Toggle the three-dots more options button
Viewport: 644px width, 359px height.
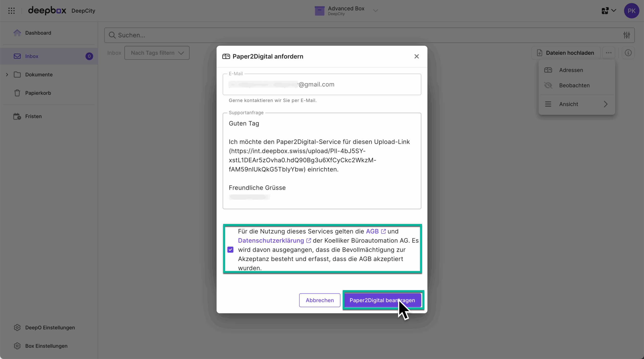pyautogui.click(x=609, y=53)
